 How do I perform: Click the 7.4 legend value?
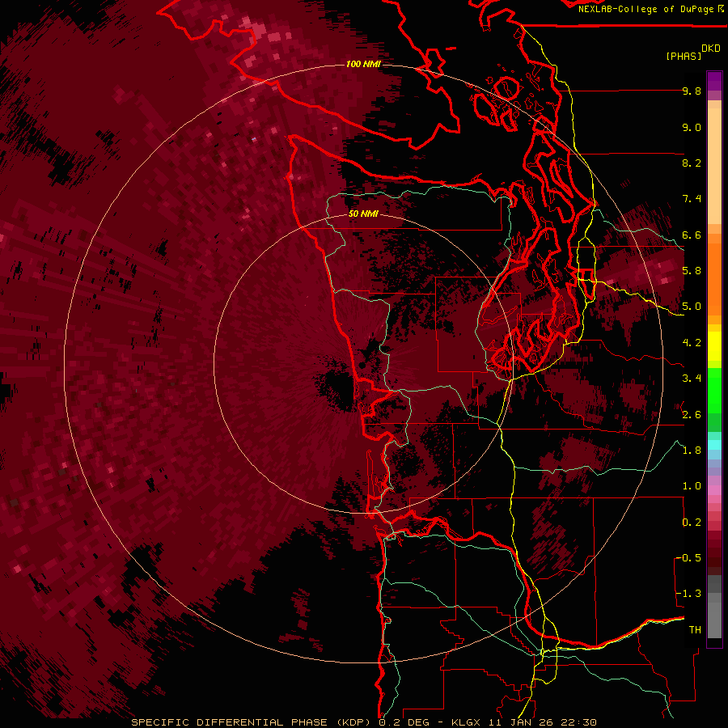click(692, 199)
